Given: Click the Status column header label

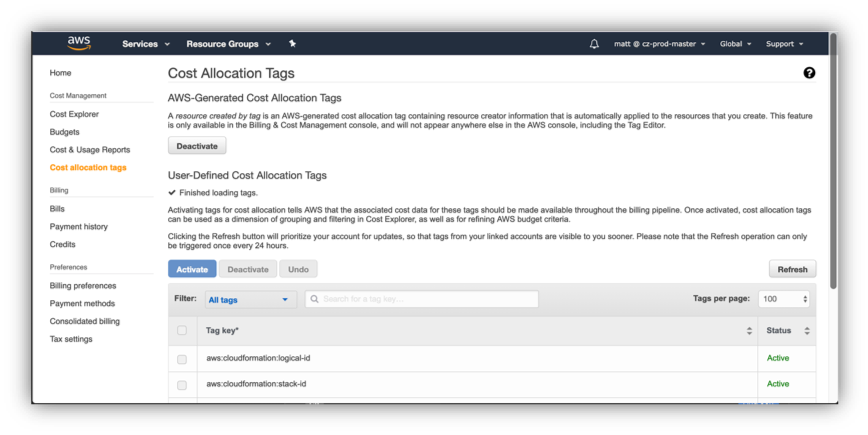Looking at the screenshot, I should (778, 330).
